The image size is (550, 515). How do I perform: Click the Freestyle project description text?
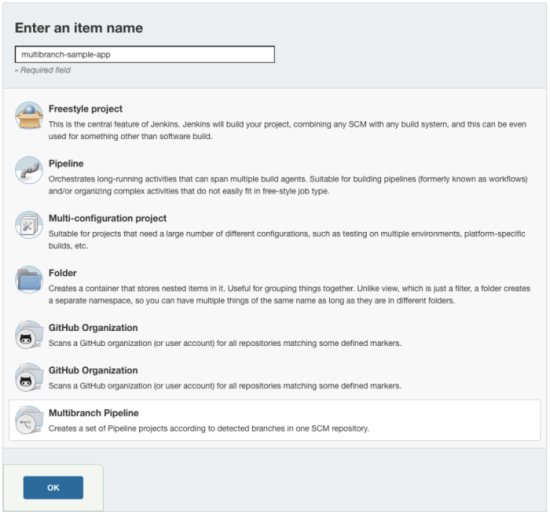click(287, 130)
